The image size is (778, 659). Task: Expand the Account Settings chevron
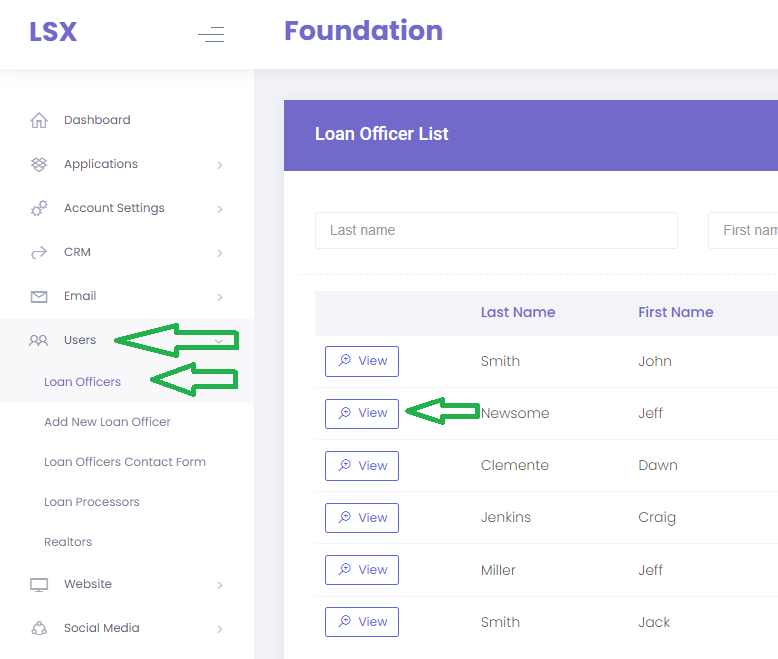tap(220, 209)
